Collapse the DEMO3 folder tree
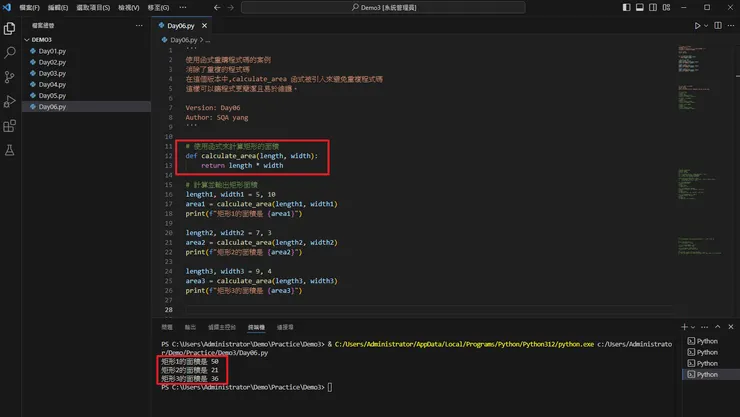Viewport: 740px width, 417px height. [x=28, y=40]
